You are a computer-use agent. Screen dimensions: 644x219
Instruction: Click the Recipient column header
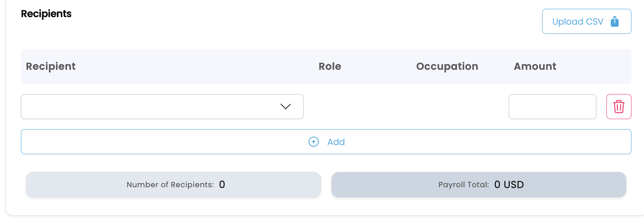pyautogui.click(x=51, y=66)
